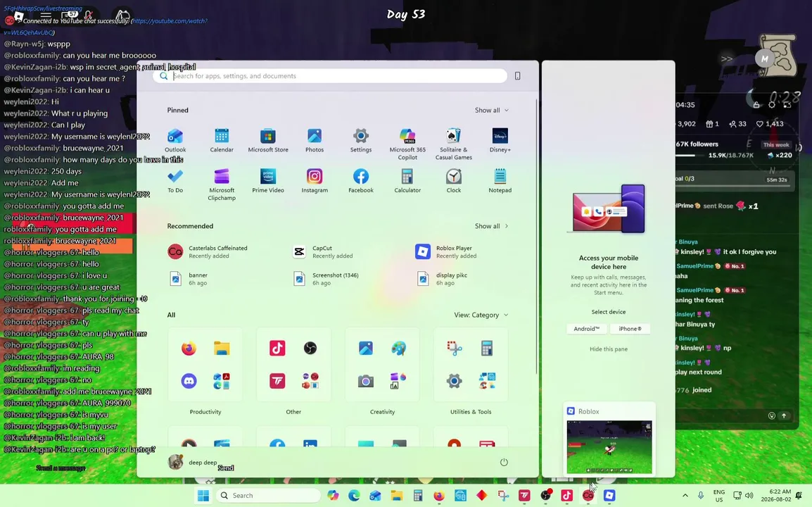Open Solitaire & Casual Games
The image size is (812, 507).
pos(454,144)
